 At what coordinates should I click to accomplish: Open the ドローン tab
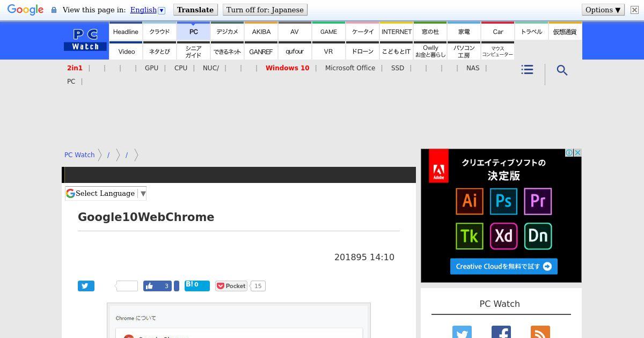click(x=362, y=51)
